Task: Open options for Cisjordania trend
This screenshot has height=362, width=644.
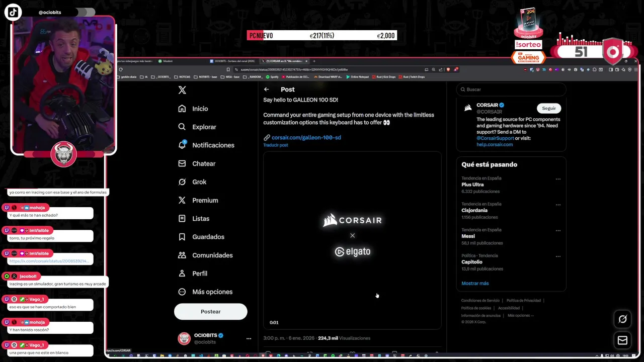Action: (558, 205)
